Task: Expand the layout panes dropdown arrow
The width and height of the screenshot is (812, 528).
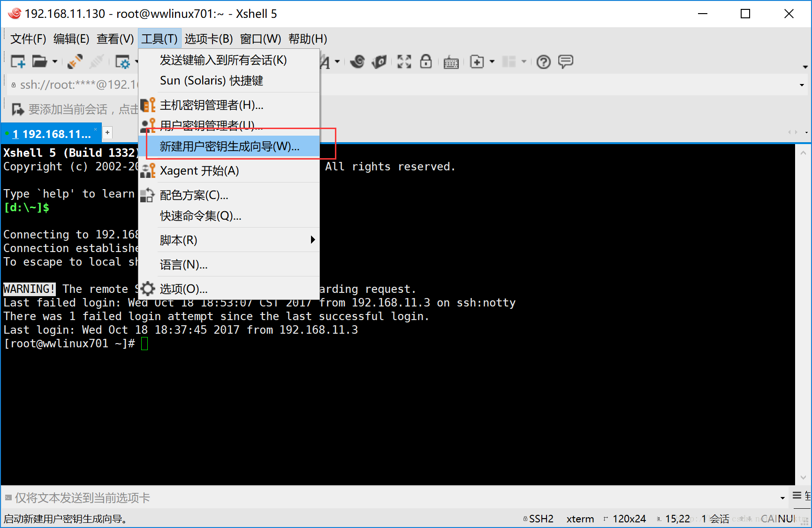Action: (524, 61)
